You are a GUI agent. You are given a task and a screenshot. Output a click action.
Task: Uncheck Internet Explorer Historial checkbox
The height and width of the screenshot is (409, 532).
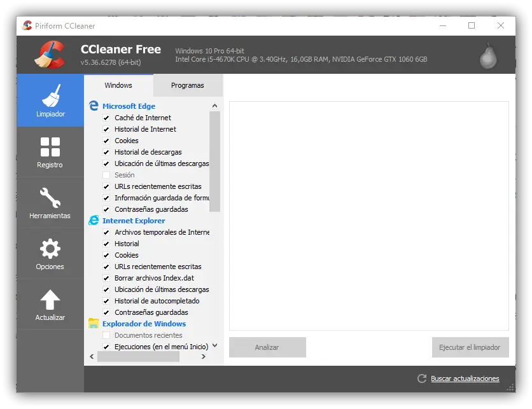point(106,244)
